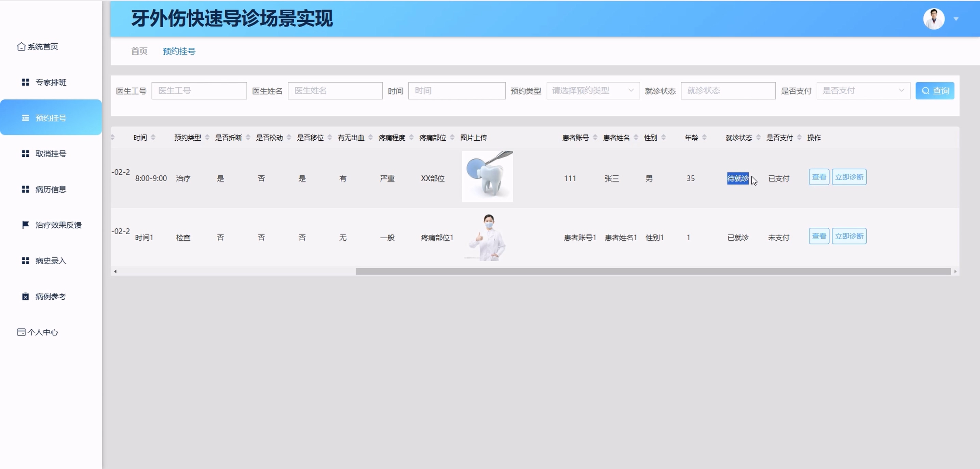Viewport: 980px width, 469px height.
Task: Click the grid icon beside 病史录入
Action: tap(26, 261)
